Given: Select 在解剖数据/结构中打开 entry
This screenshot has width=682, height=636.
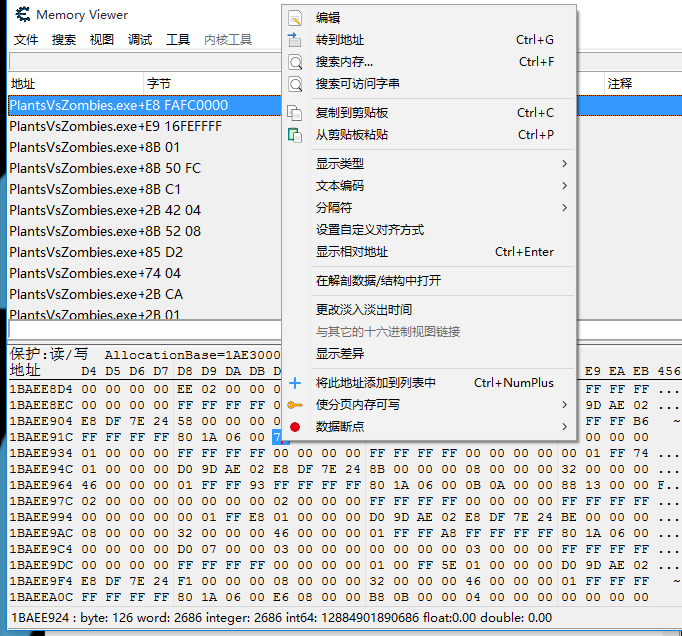Looking at the screenshot, I should [x=378, y=281].
